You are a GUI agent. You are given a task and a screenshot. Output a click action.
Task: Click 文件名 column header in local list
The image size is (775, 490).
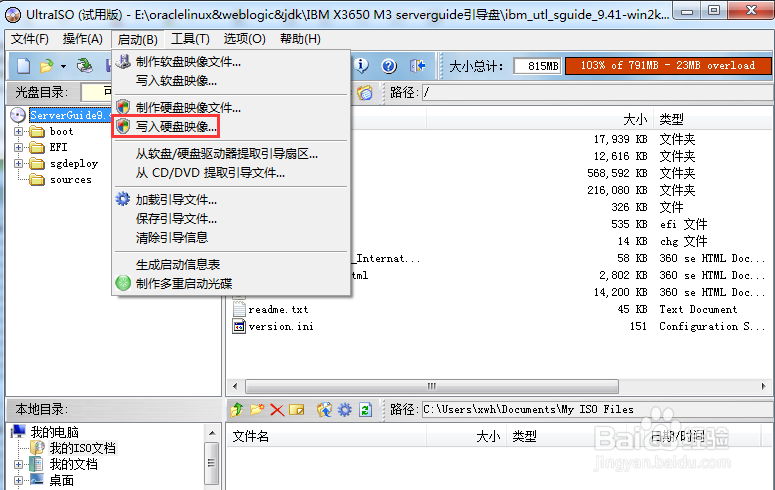251,436
